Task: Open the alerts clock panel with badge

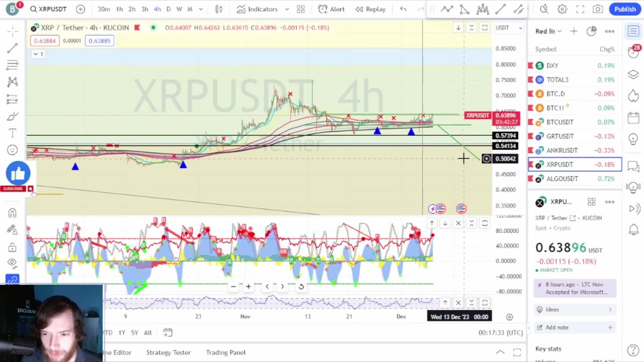Action: pyautogui.click(x=633, y=52)
